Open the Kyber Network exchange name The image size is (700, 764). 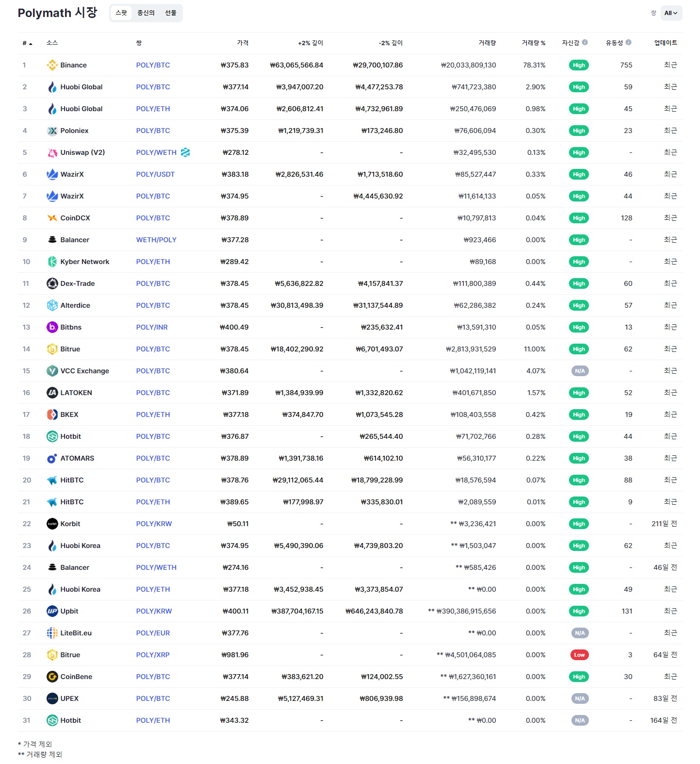[x=85, y=262]
